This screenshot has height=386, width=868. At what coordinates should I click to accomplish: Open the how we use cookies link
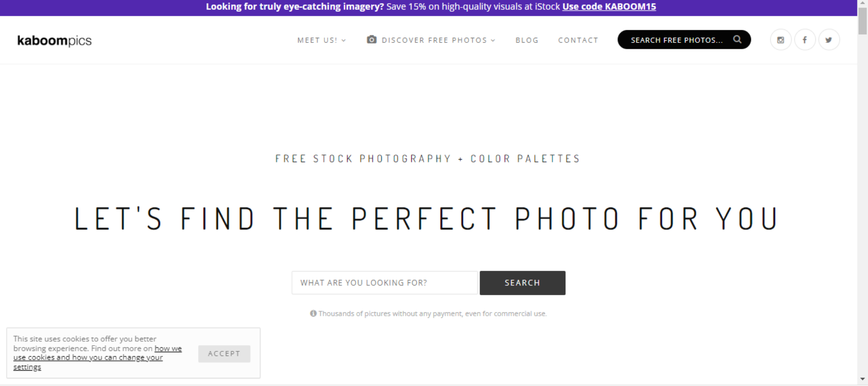click(97, 358)
